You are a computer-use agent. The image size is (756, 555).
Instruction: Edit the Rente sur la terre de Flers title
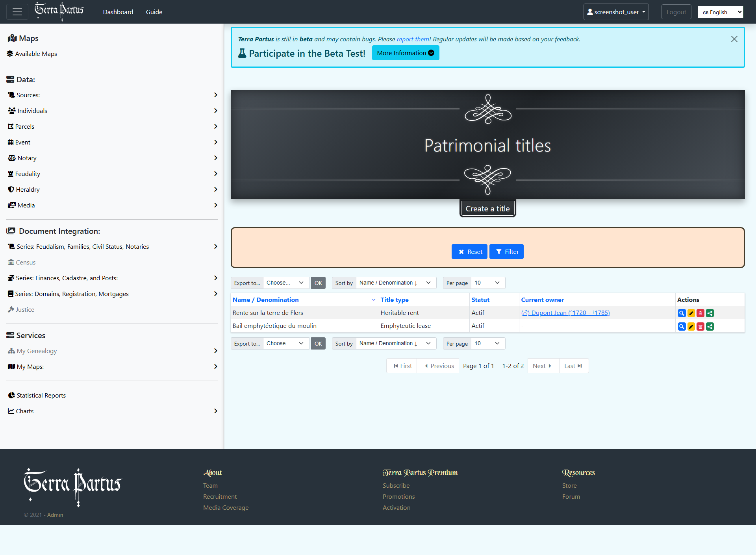tap(691, 313)
